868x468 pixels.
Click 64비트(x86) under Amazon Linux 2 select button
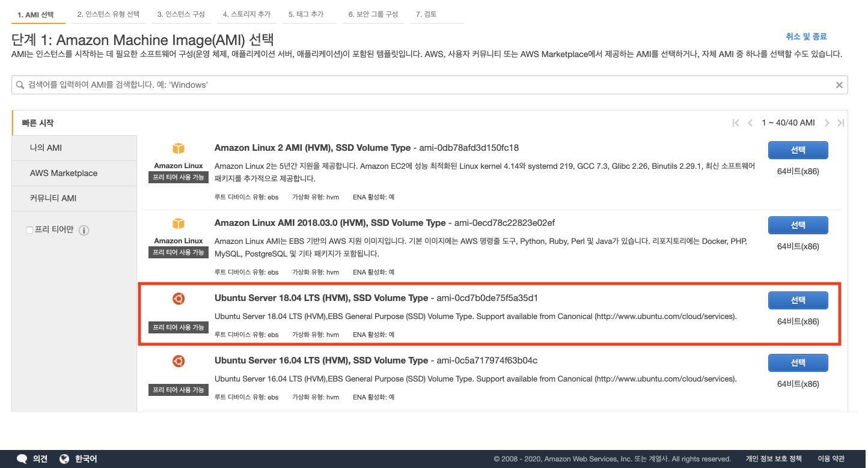(x=798, y=171)
